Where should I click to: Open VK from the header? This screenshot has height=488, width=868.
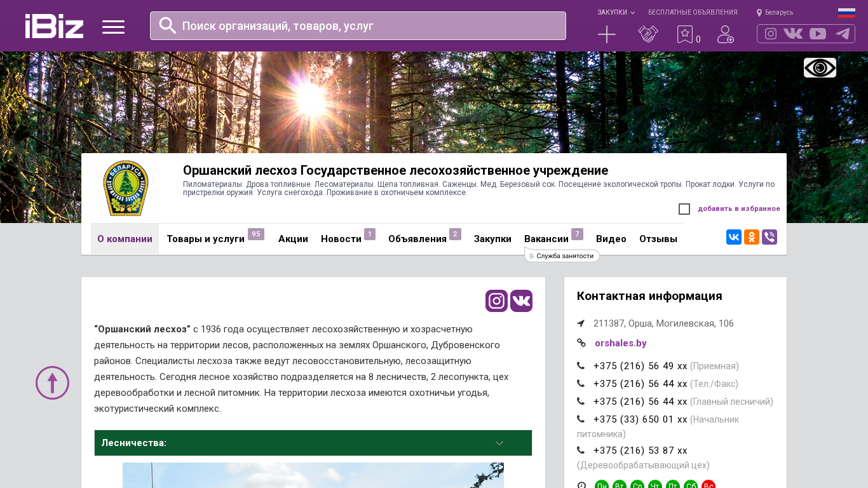(793, 34)
